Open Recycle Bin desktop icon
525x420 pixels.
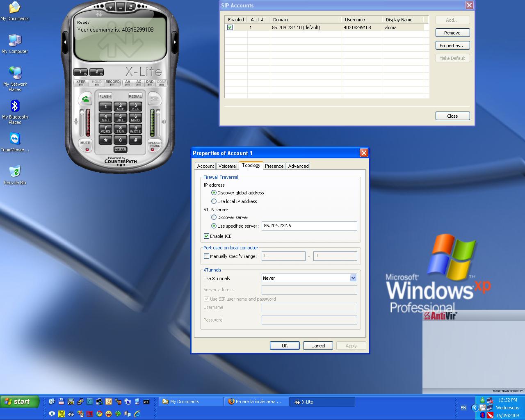tap(15, 175)
